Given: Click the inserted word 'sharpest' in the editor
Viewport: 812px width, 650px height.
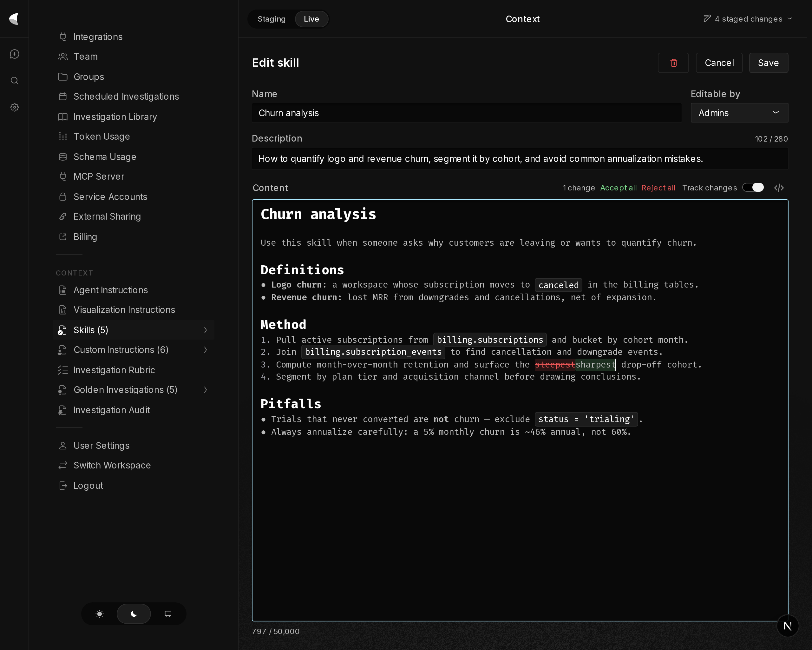Looking at the screenshot, I should (595, 364).
